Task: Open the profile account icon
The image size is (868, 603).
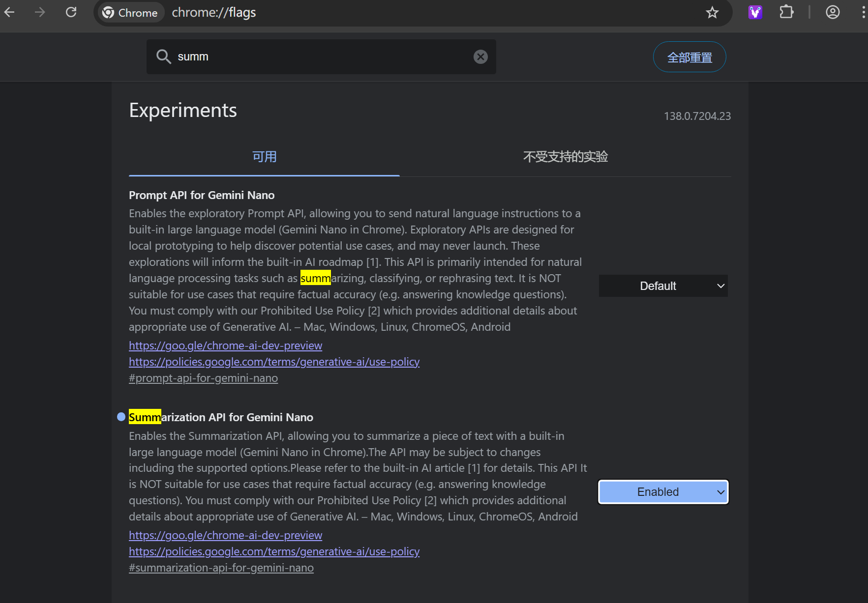Action: (x=833, y=12)
